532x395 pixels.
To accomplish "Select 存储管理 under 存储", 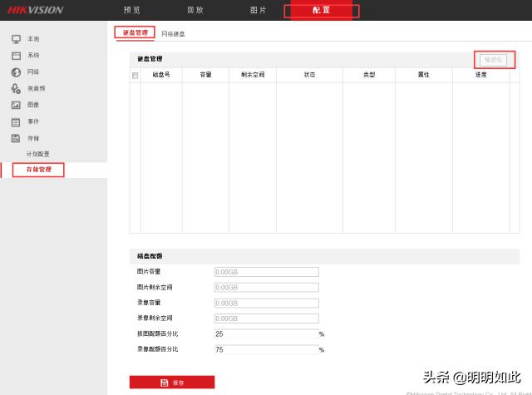I will click(x=39, y=170).
